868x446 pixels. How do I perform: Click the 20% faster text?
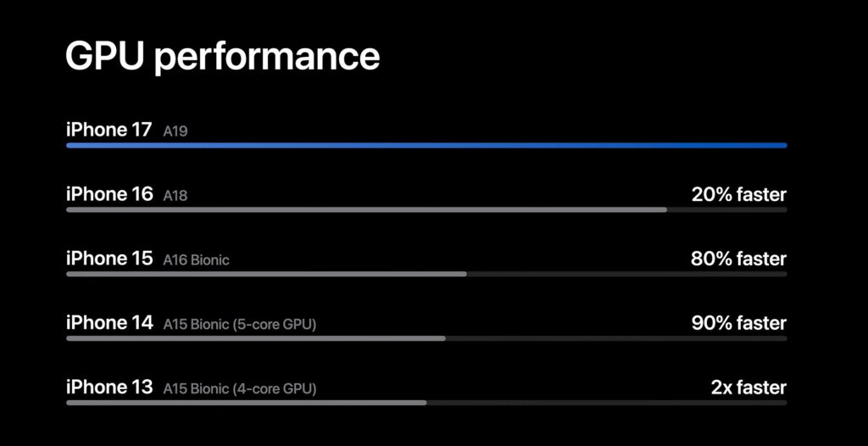(738, 194)
